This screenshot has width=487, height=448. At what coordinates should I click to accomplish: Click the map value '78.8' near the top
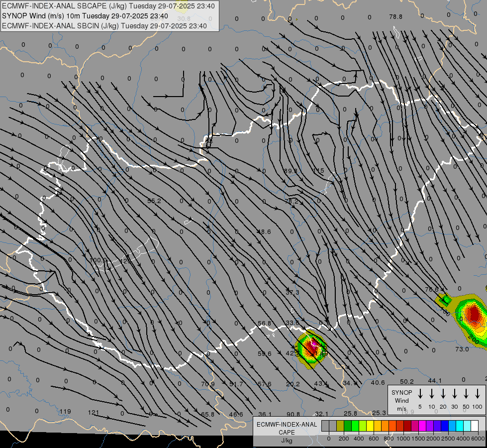click(x=395, y=17)
